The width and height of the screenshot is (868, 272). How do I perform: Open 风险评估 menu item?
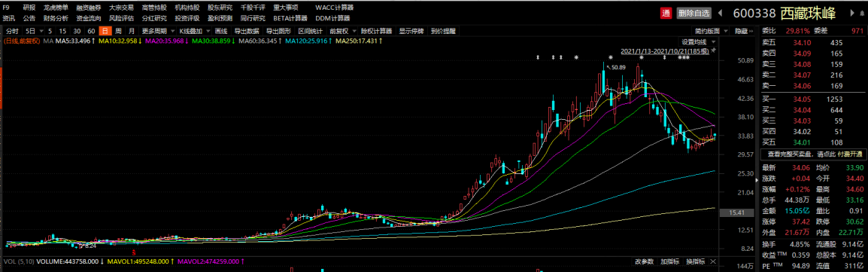coord(121,18)
